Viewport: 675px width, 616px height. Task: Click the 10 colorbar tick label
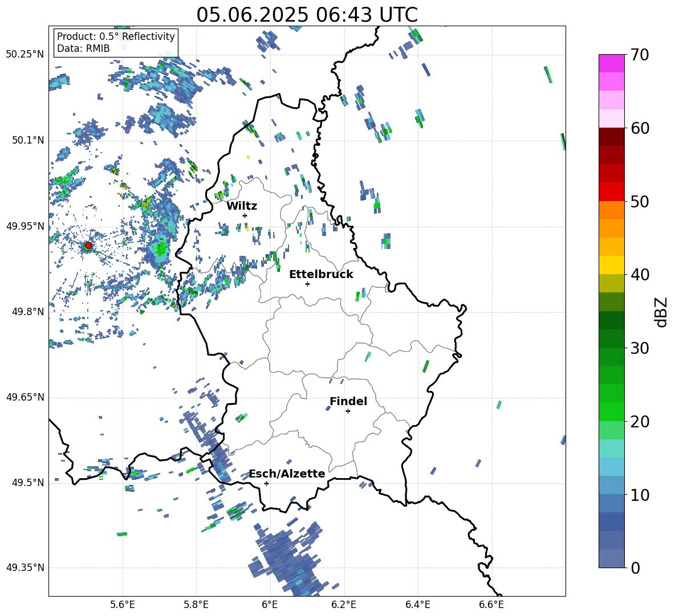[x=640, y=495]
